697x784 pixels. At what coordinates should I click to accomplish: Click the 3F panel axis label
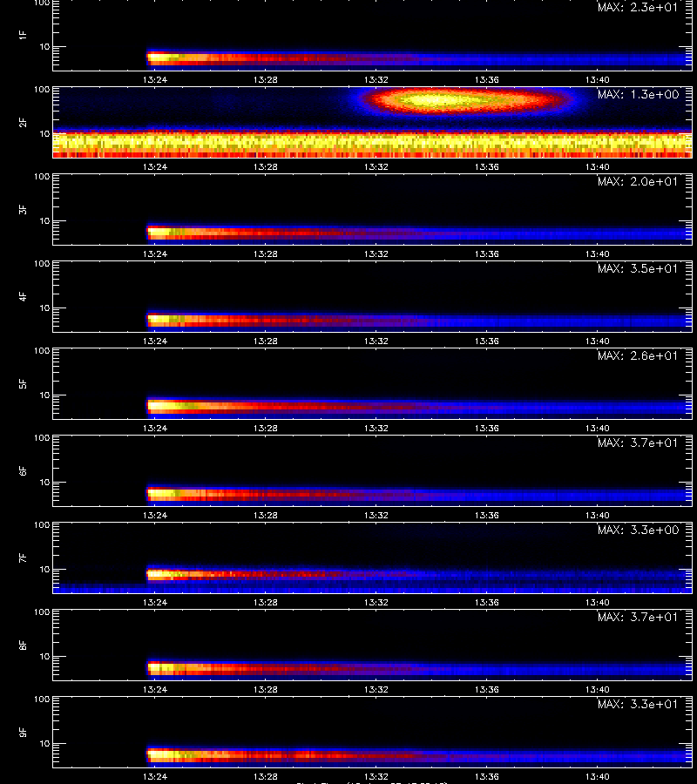coord(23,209)
